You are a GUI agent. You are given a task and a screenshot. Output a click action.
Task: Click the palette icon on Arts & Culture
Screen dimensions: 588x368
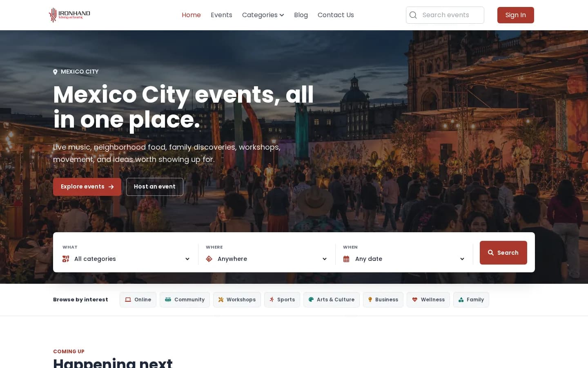[311, 300]
